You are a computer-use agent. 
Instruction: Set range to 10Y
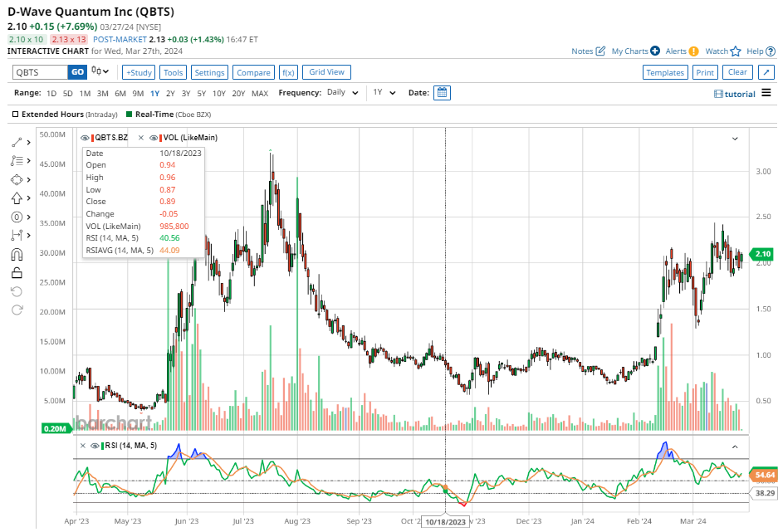point(218,93)
